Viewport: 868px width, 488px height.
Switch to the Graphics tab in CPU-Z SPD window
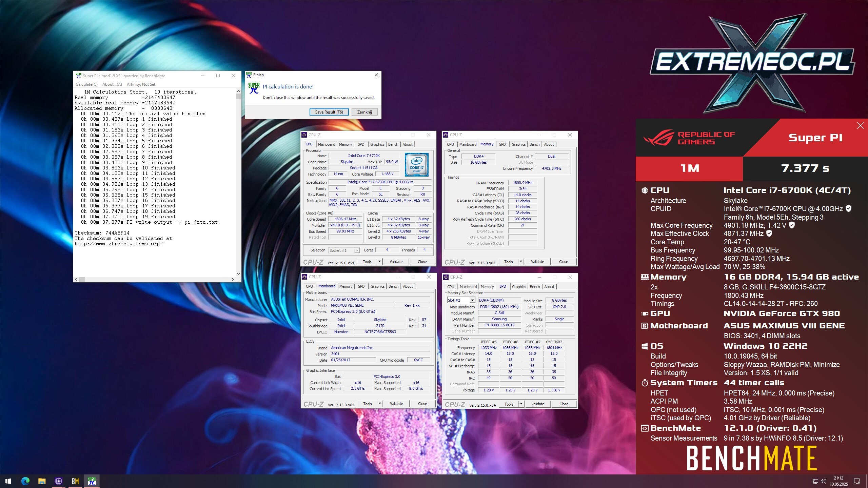point(519,287)
